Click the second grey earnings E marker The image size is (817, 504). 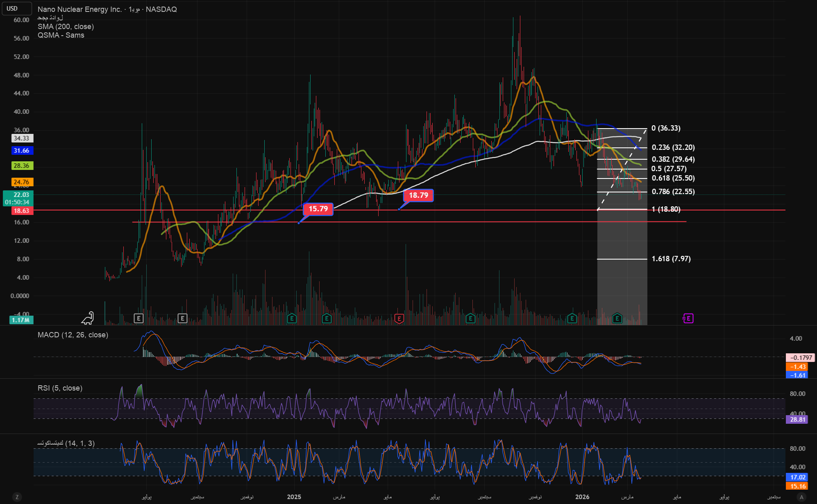182,318
